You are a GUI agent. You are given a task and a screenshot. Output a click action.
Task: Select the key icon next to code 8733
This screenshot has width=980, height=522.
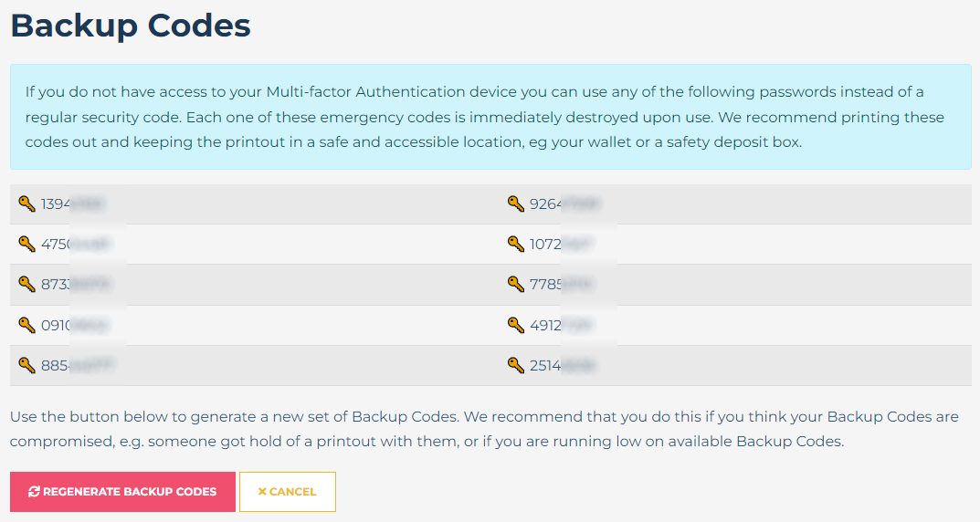click(x=27, y=284)
